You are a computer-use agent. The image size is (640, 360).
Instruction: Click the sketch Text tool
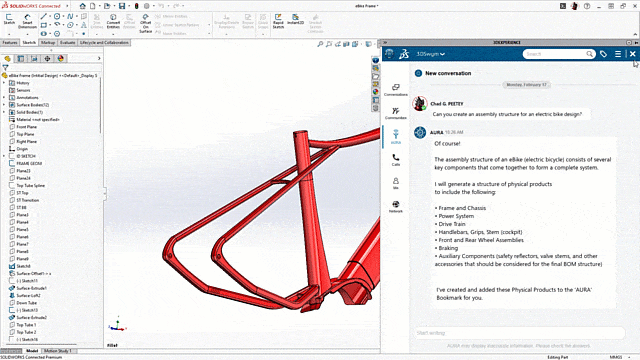pyautogui.click(x=84, y=25)
